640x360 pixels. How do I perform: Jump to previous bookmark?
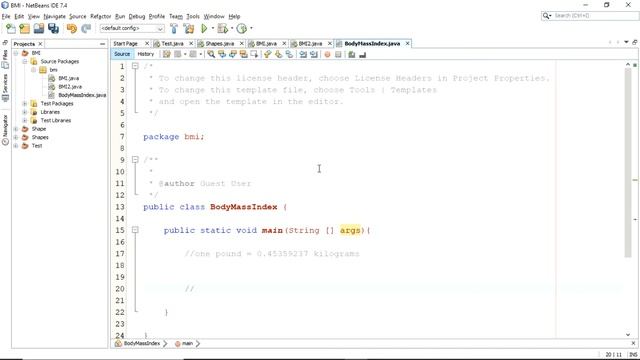coord(267,54)
